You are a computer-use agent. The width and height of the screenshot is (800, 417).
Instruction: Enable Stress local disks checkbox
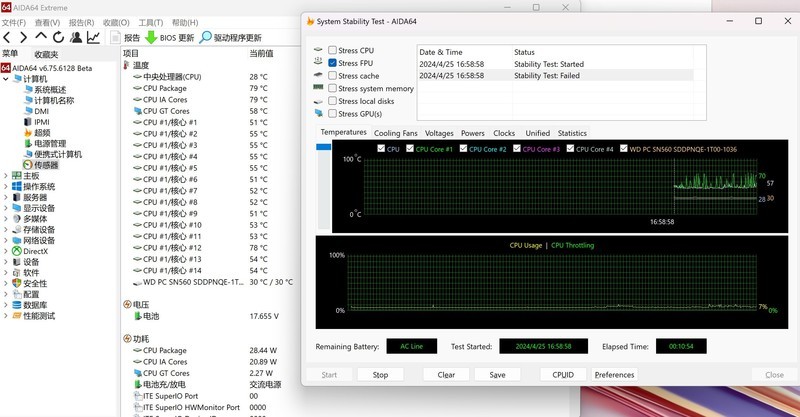(x=332, y=101)
